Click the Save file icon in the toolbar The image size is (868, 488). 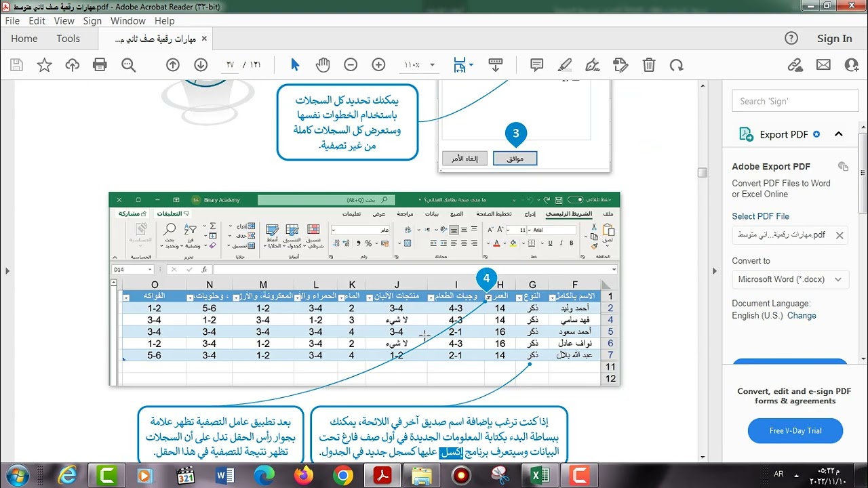[17, 65]
